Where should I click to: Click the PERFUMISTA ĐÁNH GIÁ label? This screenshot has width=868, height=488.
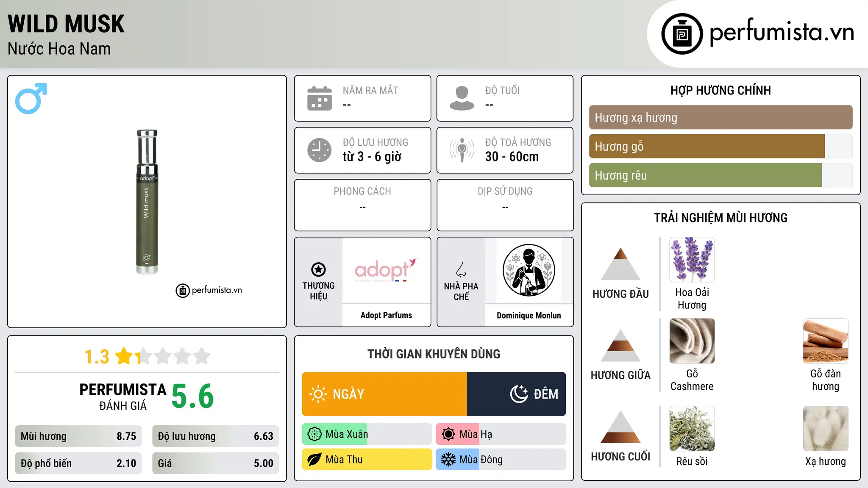(123, 396)
